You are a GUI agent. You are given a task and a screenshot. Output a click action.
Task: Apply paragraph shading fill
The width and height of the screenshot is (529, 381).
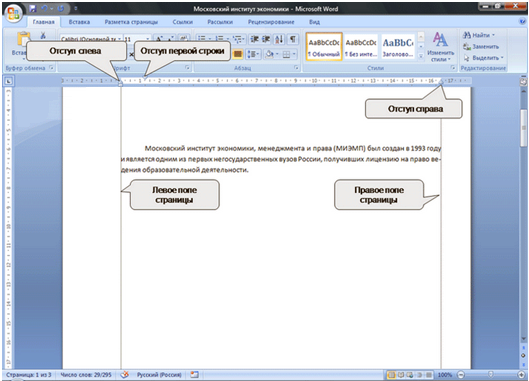tap(269, 54)
